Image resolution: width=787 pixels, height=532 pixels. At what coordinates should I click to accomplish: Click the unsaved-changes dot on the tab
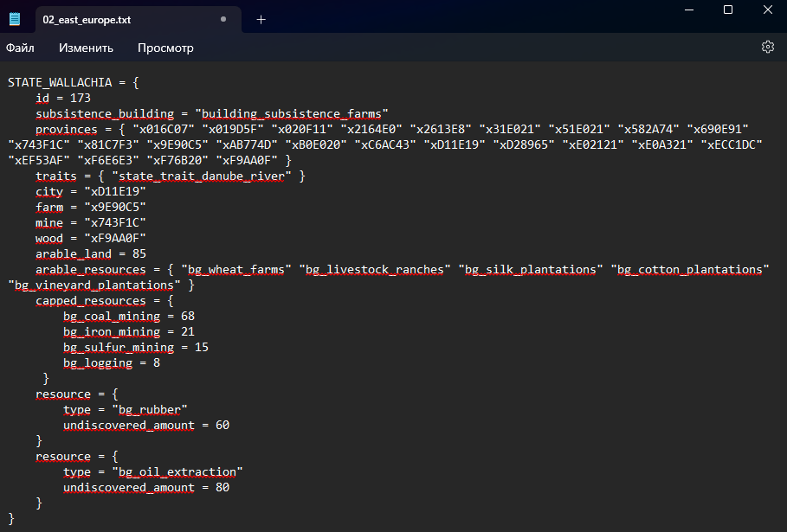pyautogui.click(x=223, y=19)
